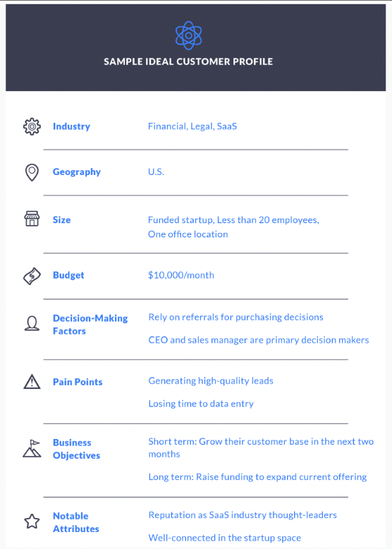Click the dollar bill Budget icon
This screenshot has width=392, height=549.
[32, 276]
